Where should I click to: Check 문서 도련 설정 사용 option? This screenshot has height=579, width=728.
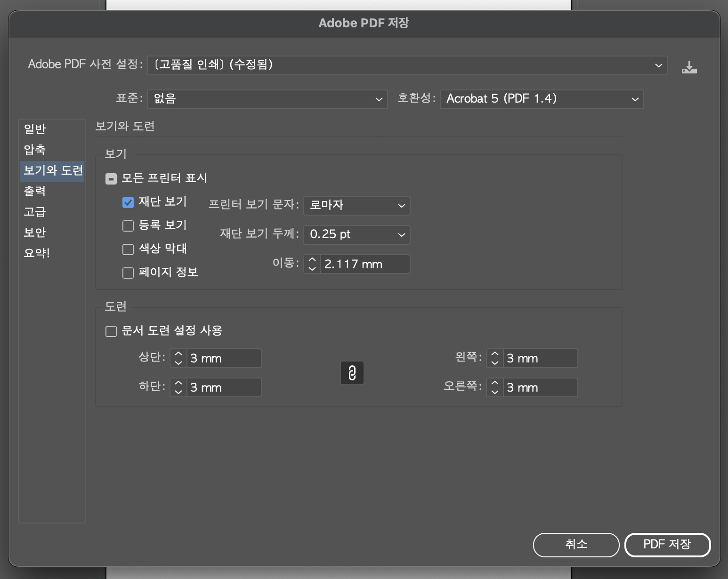tap(111, 331)
